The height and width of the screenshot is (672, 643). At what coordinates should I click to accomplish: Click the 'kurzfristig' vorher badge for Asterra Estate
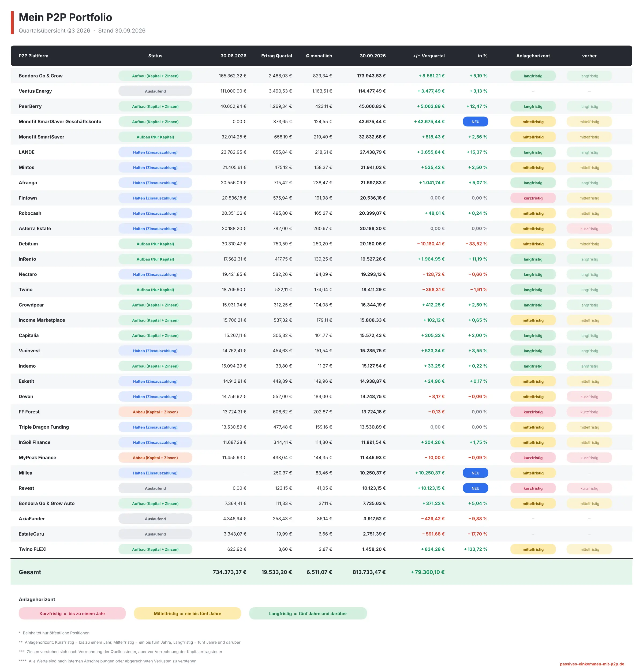coord(589,229)
